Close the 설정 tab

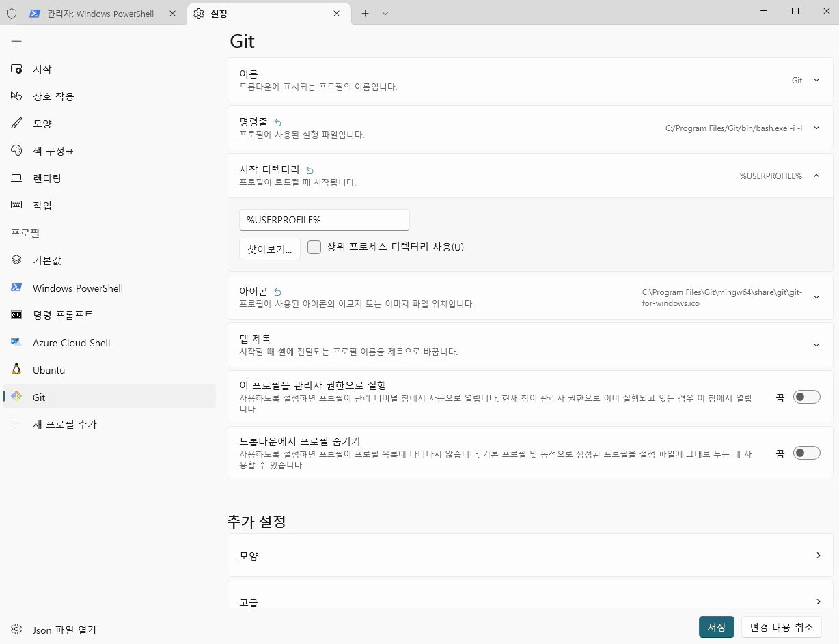tap(337, 14)
